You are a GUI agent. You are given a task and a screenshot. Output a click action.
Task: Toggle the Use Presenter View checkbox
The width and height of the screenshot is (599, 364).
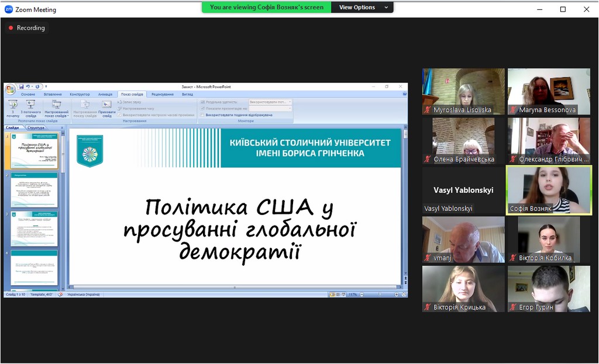tap(202, 115)
